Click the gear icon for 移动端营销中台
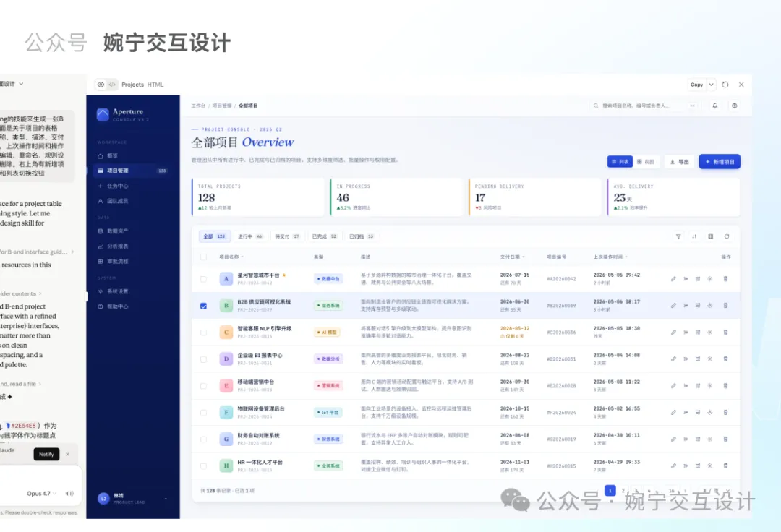The height and width of the screenshot is (532, 781). (x=710, y=386)
